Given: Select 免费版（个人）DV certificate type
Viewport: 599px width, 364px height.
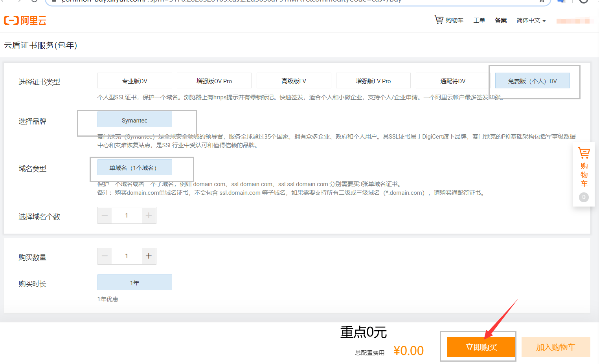Looking at the screenshot, I should tap(533, 81).
